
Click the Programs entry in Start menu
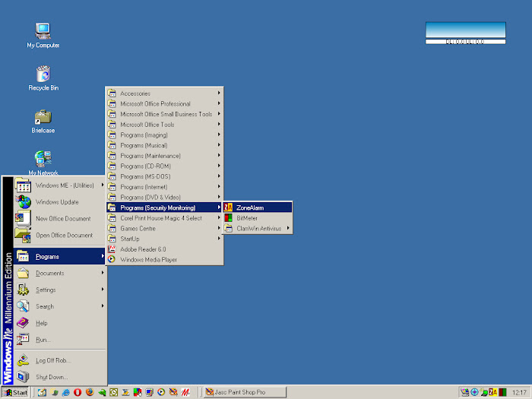coord(60,257)
